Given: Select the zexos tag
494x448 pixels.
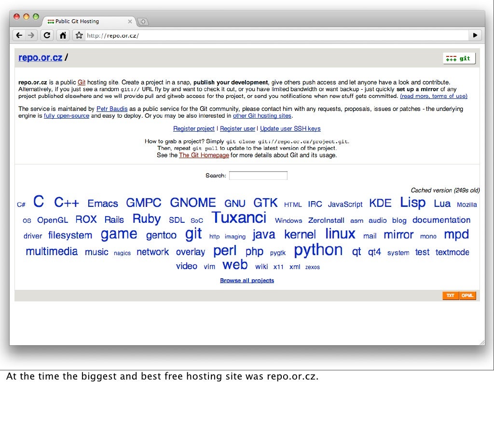Looking at the screenshot, I should click(313, 267).
